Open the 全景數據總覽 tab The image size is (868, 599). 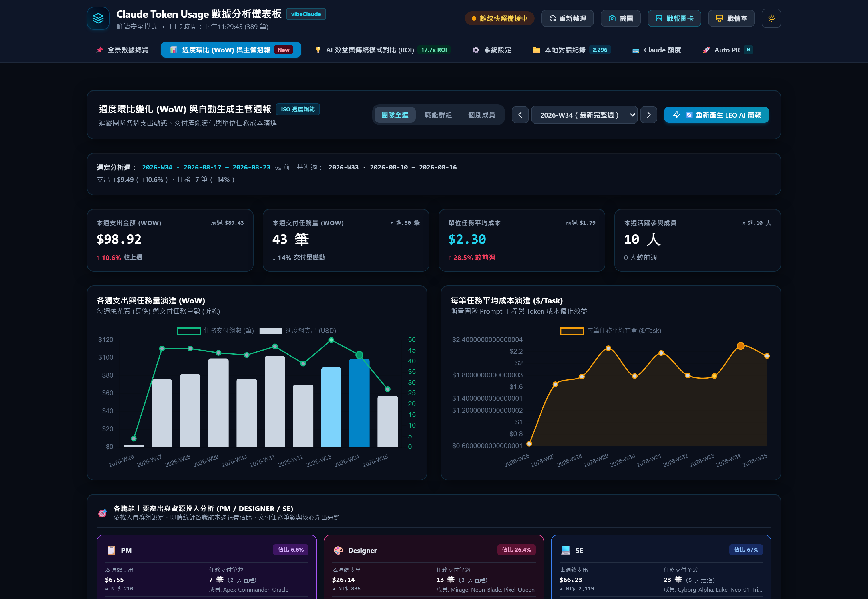tap(122, 50)
